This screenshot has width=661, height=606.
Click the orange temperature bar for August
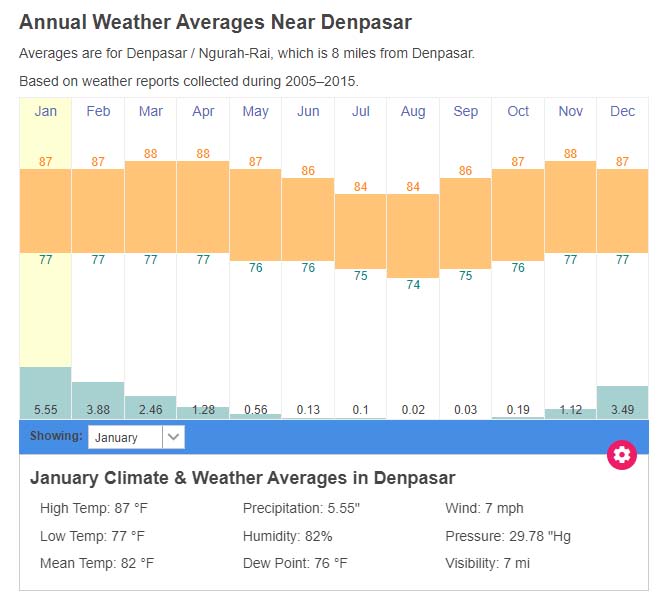(413, 236)
